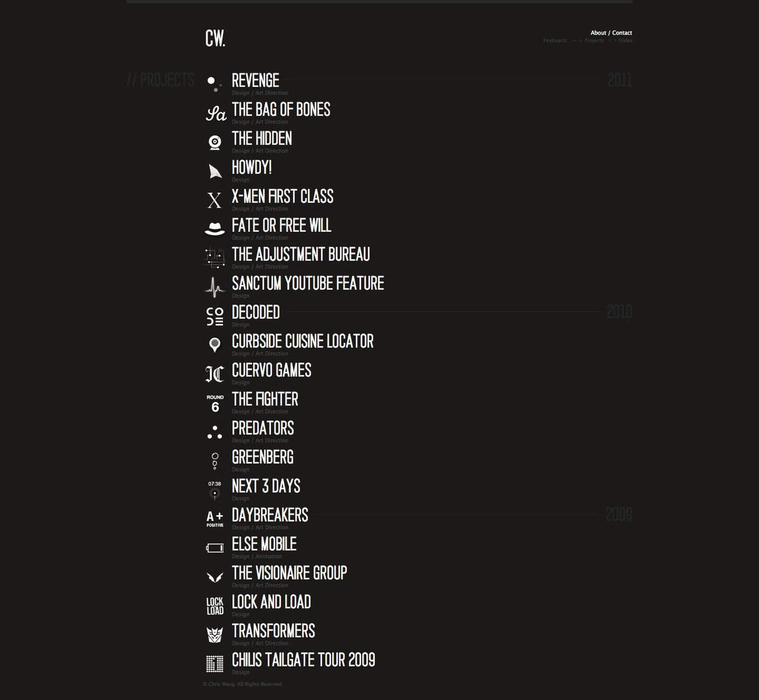Select the webcam icon beside The Hidden
Viewport: 759px width, 700px height.
pos(215,142)
